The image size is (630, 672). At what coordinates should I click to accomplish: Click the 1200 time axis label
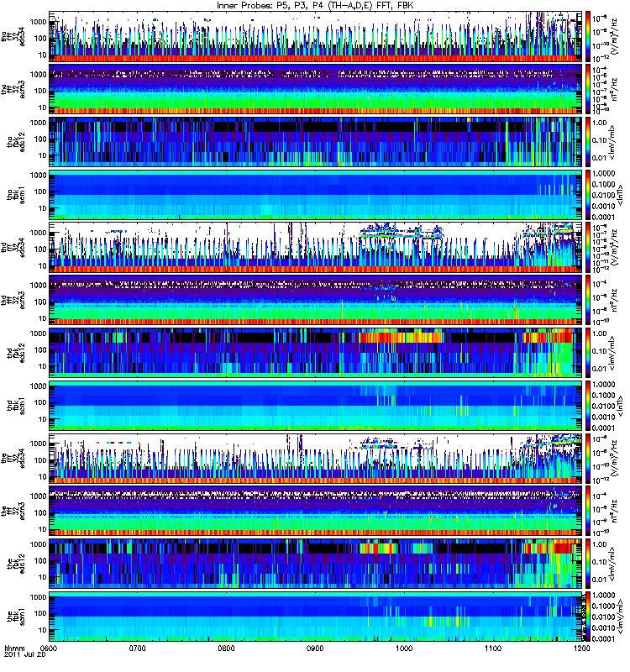click(x=581, y=648)
